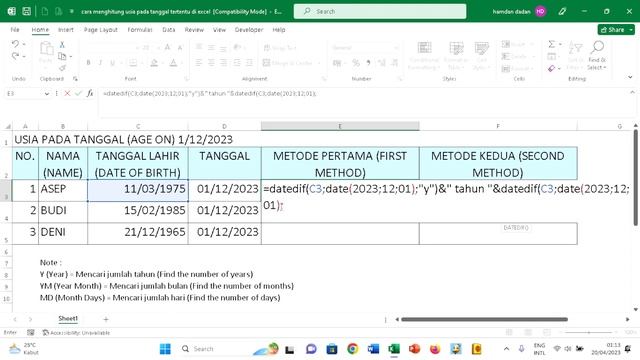Open Google Chrome from the taskbar
Screen dimensions: 640x360
click(353, 349)
